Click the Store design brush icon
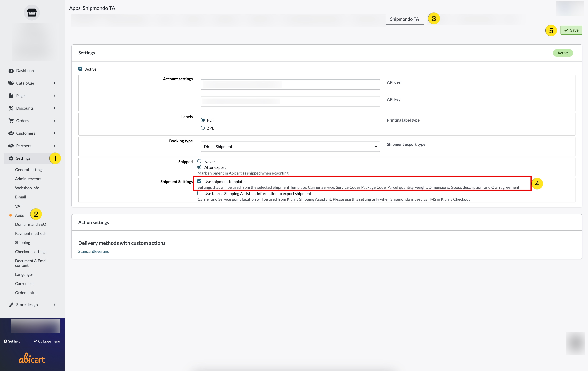Screen dimensions: 588x371 [x=11, y=305]
